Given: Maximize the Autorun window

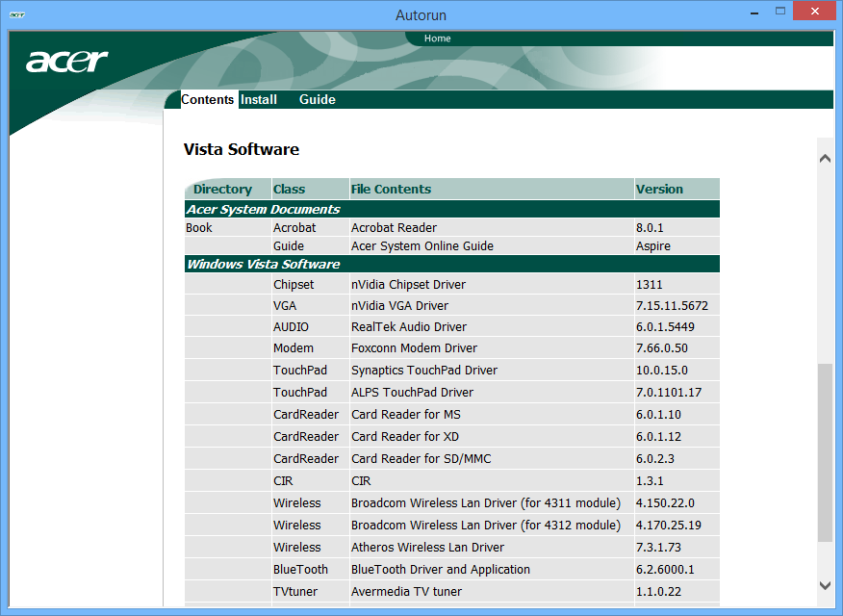Looking at the screenshot, I should 779,13.
